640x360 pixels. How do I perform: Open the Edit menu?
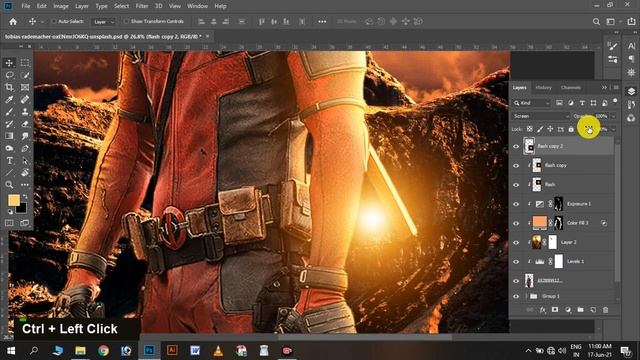(42, 6)
